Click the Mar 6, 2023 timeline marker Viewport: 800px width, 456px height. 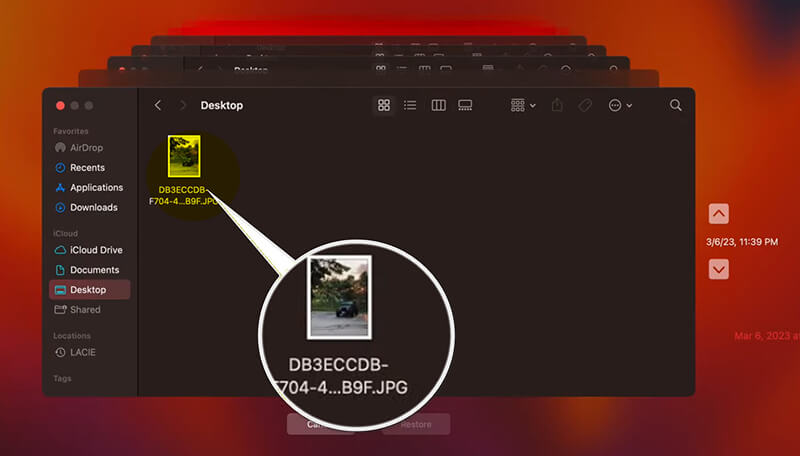pos(767,336)
